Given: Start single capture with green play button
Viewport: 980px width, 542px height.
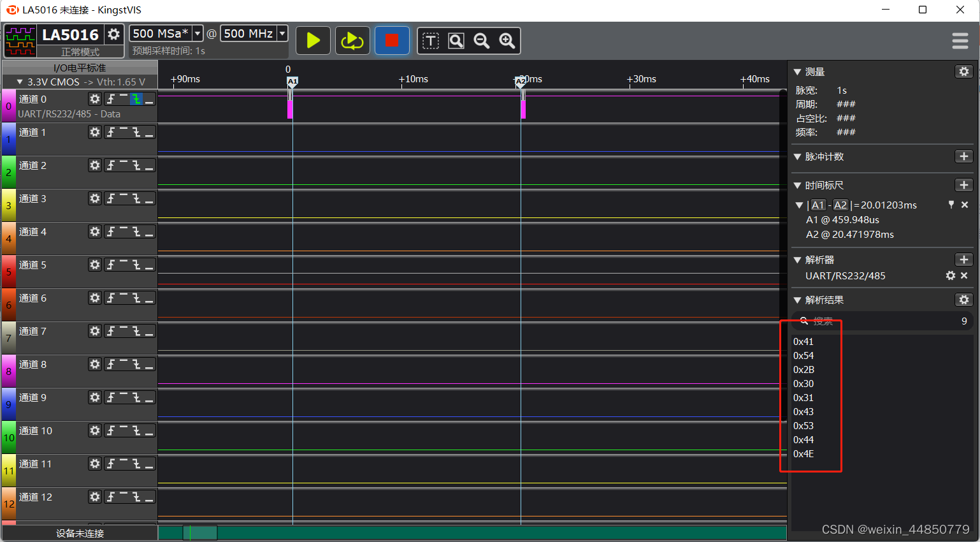Looking at the screenshot, I should click(313, 41).
